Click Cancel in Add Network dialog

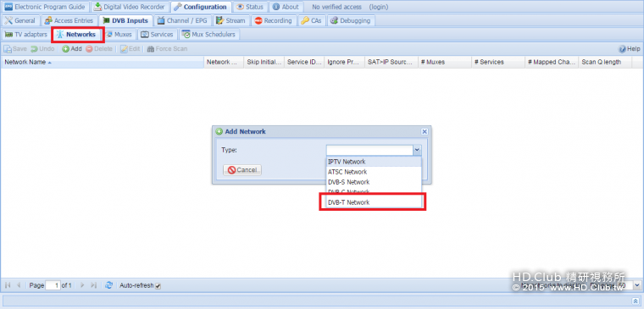pyautogui.click(x=242, y=170)
